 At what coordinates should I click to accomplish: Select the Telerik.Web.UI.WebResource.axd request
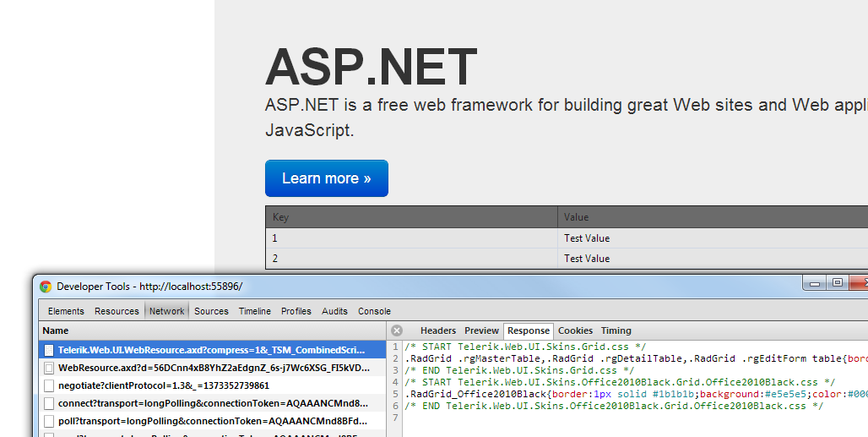tap(213, 350)
